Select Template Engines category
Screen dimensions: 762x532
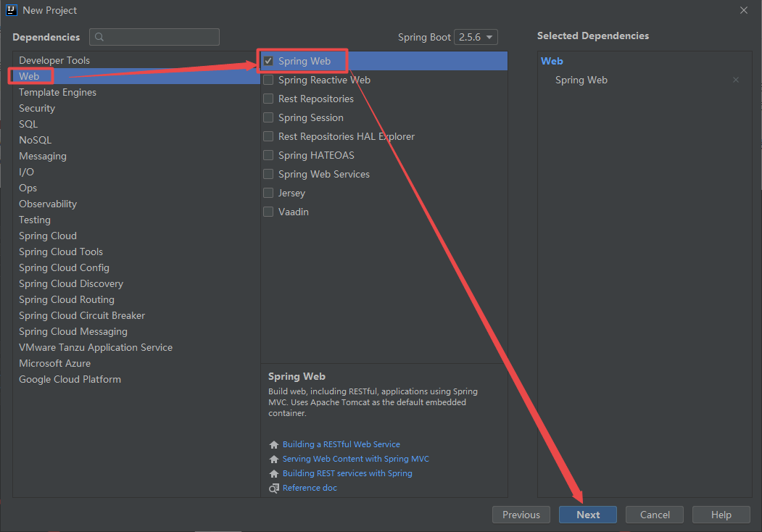(136, 92)
